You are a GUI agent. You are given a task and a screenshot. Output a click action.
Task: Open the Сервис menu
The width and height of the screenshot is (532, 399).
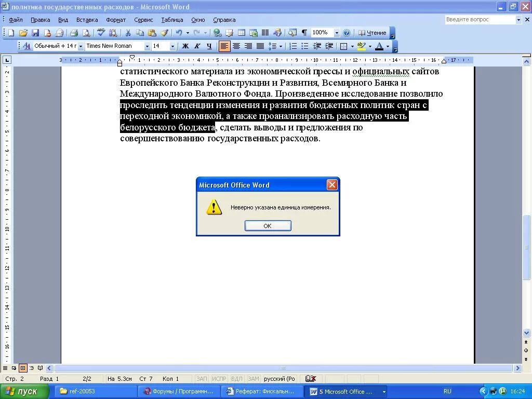[143, 20]
